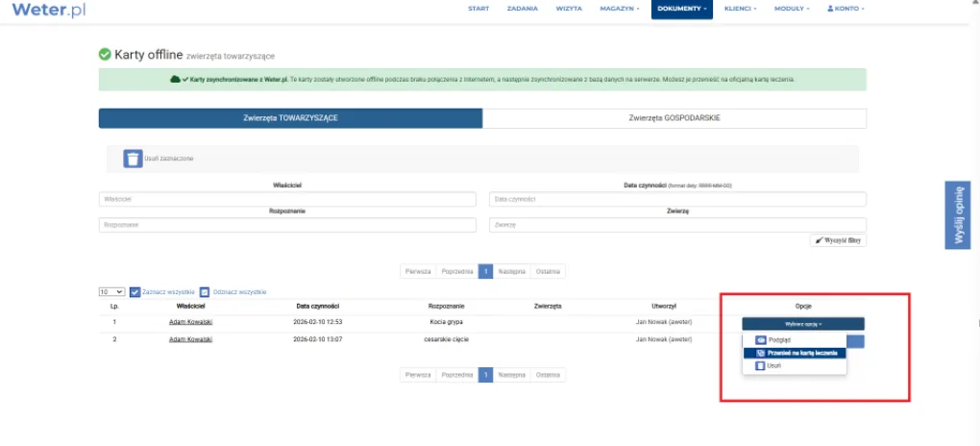
Task: Open the KONTO account dropdown
Action: coord(845,9)
